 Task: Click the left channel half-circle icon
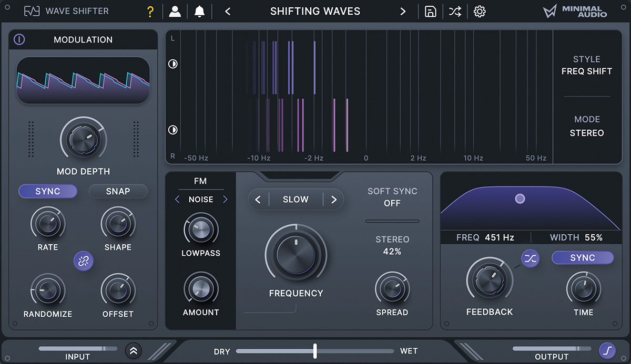click(x=172, y=64)
